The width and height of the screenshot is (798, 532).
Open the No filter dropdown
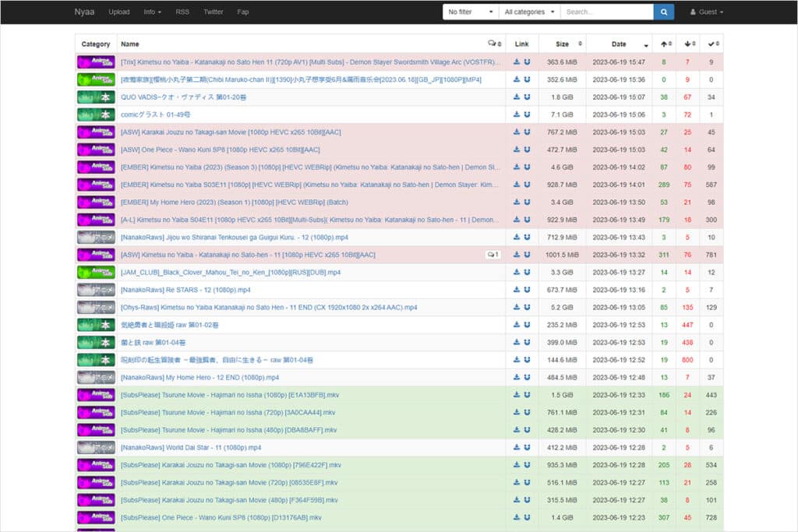click(x=471, y=12)
